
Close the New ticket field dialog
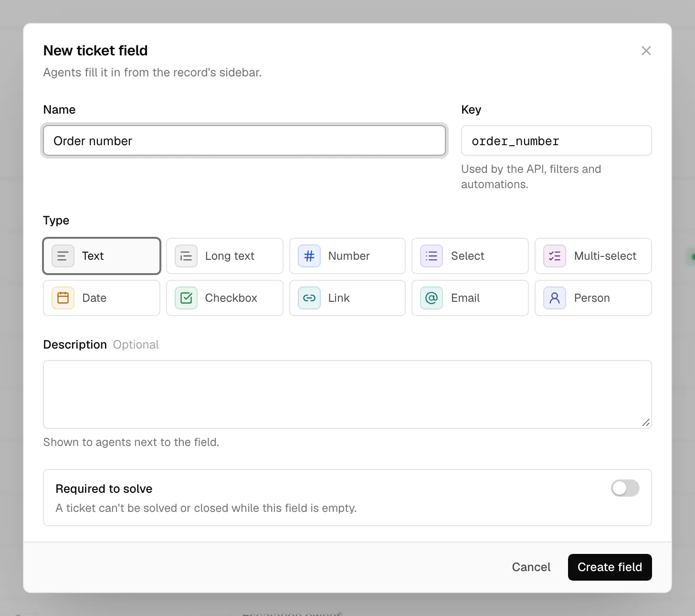coord(646,51)
